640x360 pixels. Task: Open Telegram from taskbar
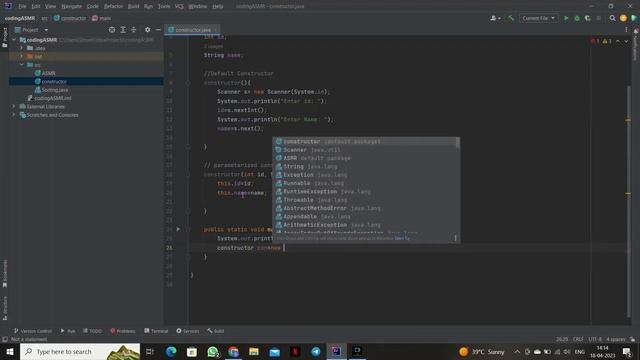tap(316, 351)
